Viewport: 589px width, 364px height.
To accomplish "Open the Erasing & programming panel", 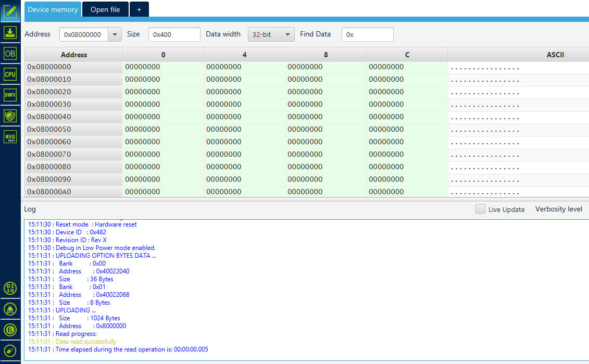I will [10, 32].
